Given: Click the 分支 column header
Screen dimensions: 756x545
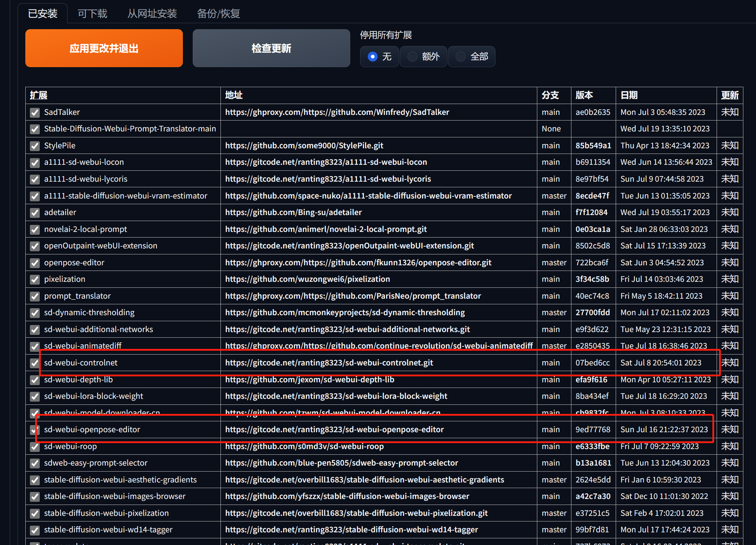Looking at the screenshot, I should (550, 95).
